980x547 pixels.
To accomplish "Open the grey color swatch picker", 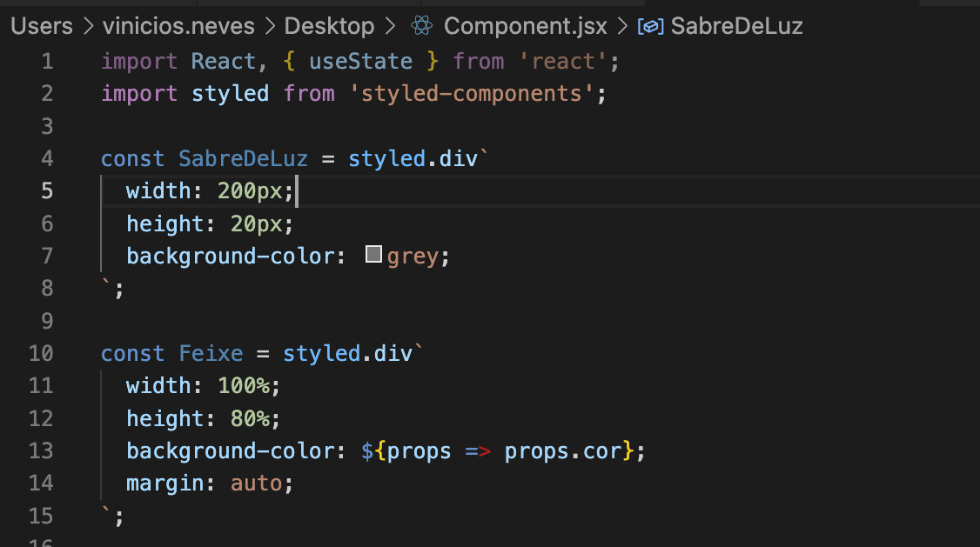I will pos(373,254).
